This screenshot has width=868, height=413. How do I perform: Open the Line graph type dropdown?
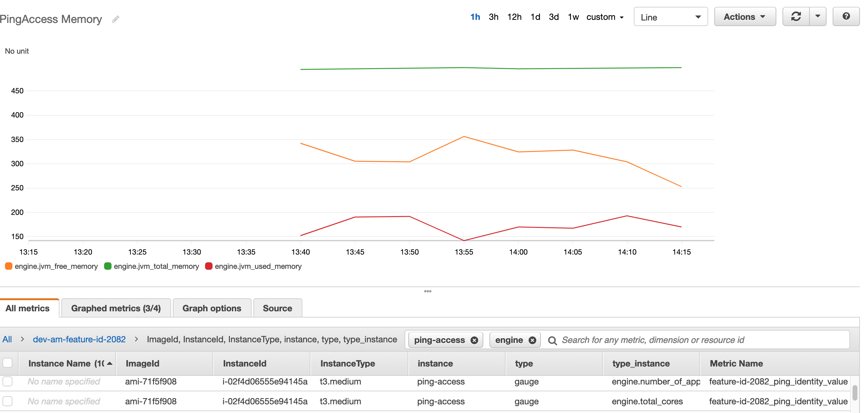point(671,17)
